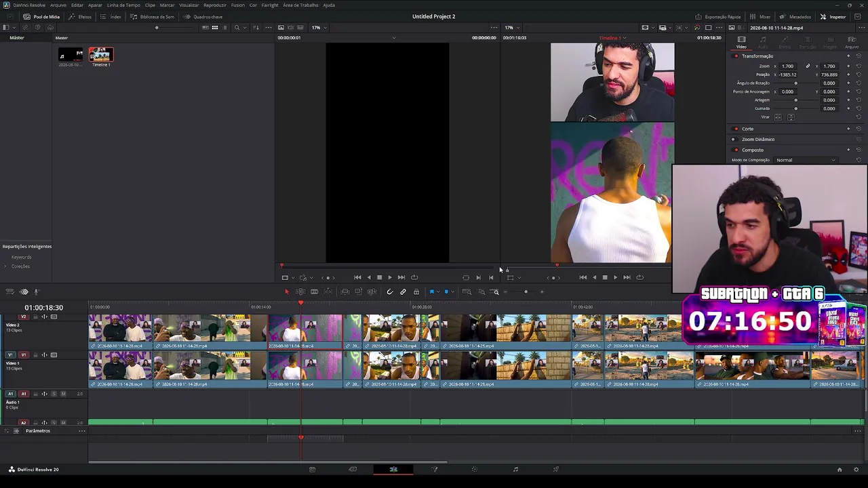868x488 pixels.
Task: Reset the Zoom transform parameter
Action: tap(859, 66)
